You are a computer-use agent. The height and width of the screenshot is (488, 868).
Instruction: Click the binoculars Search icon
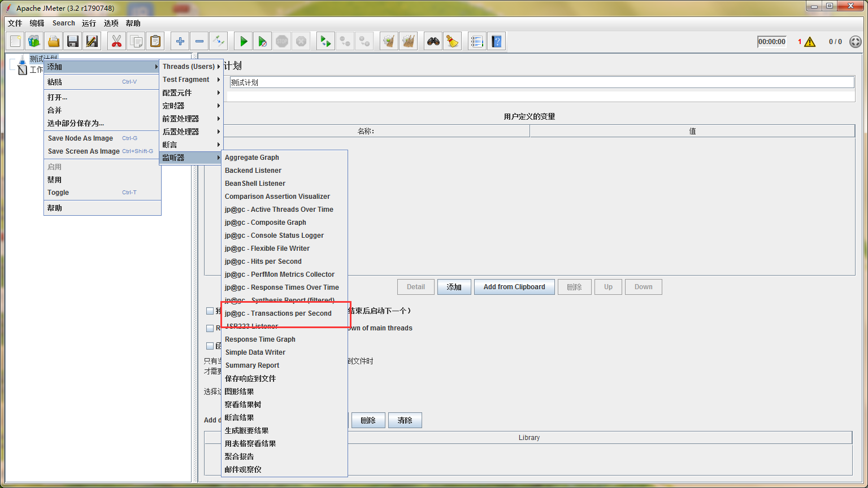point(433,41)
